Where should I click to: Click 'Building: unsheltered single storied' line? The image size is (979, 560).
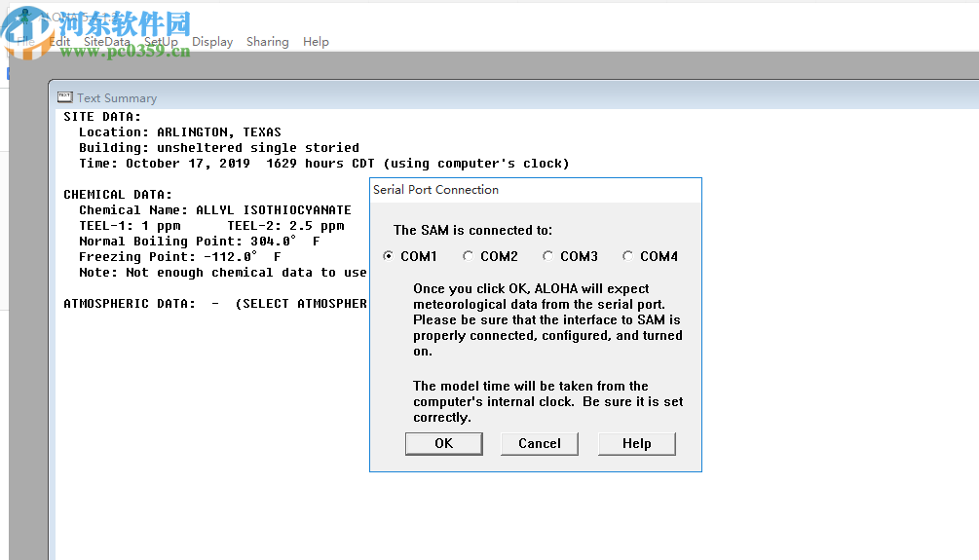pos(219,148)
